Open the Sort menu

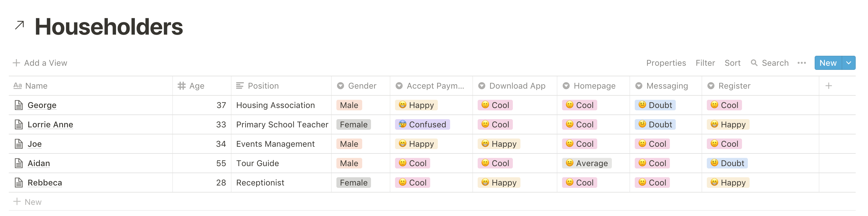coord(732,63)
